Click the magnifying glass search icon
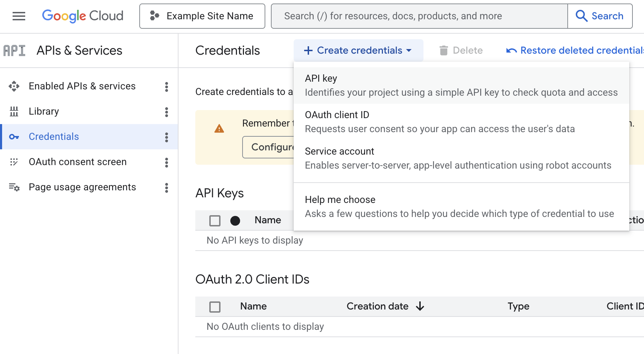Screen dimensions: 644x354 [x=581, y=16]
